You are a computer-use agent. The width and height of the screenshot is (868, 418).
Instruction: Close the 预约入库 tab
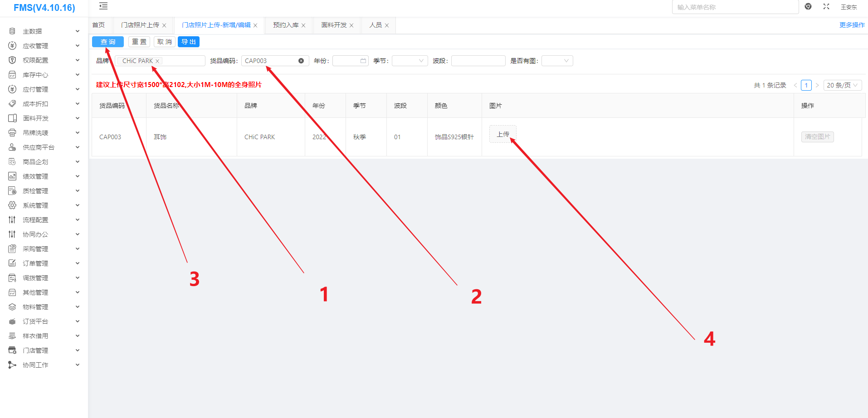tap(303, 25)
